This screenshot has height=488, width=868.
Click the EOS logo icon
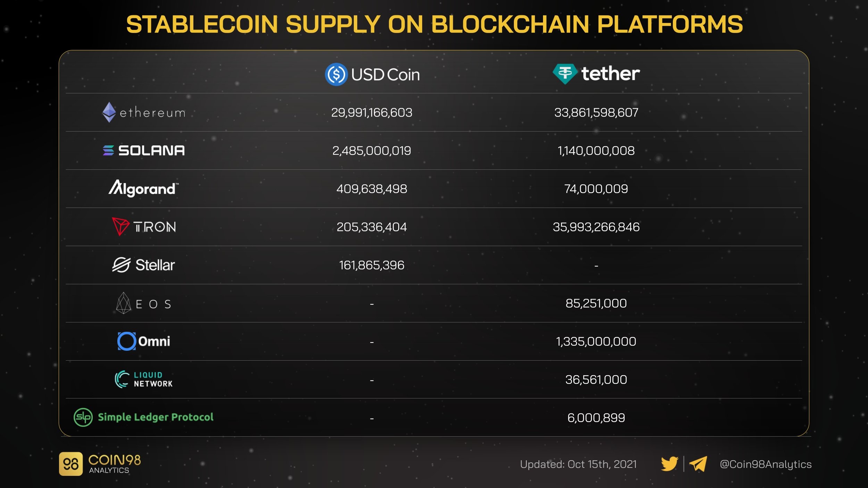(x=123, y=303)
